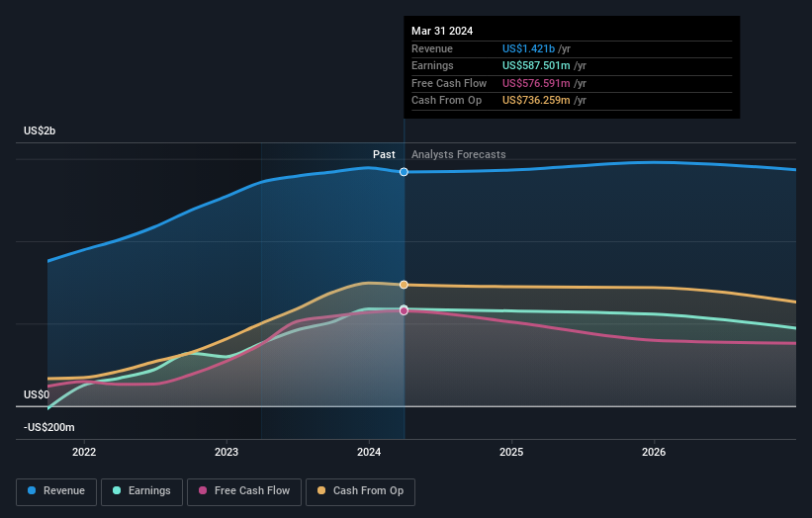Image resolution: width=812 pixels, height=518 pixels.
Task: Toggle the Revenue legend series
Action: 56,491
